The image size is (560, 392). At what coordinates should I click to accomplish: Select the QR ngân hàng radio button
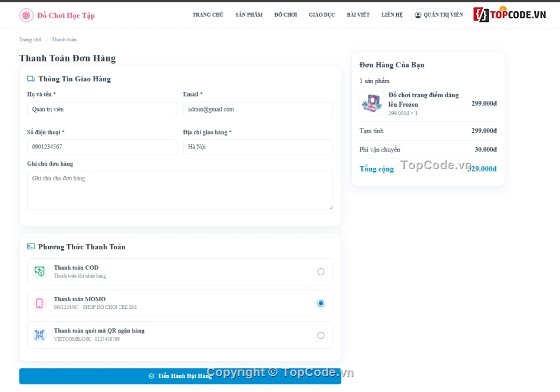[x=321, y=335]
